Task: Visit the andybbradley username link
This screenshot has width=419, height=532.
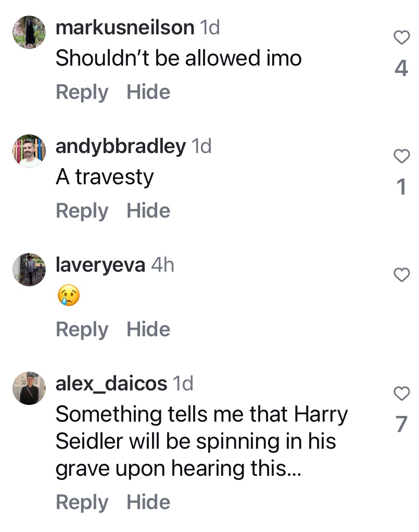Action: [x=120, y=146]
